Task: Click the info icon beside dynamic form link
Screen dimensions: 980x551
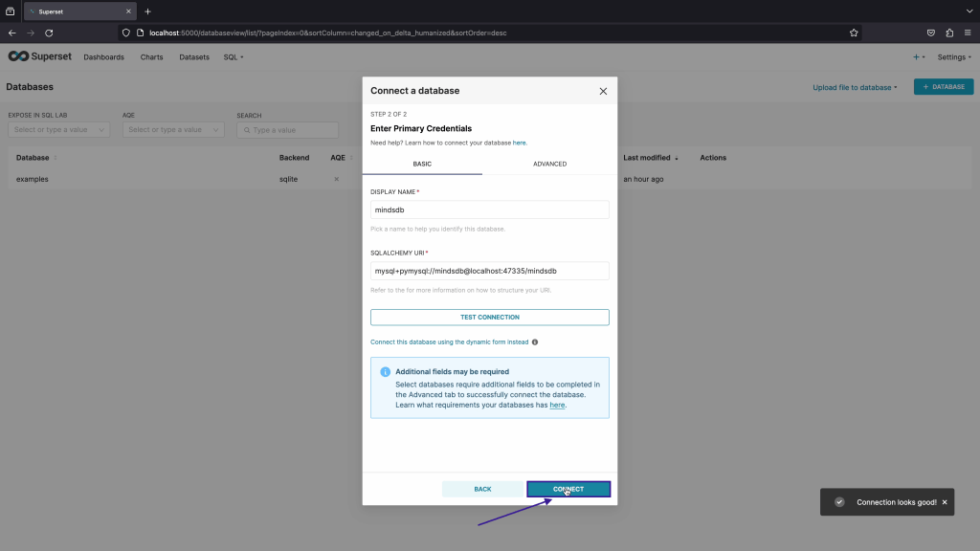Action: point(535,342)
